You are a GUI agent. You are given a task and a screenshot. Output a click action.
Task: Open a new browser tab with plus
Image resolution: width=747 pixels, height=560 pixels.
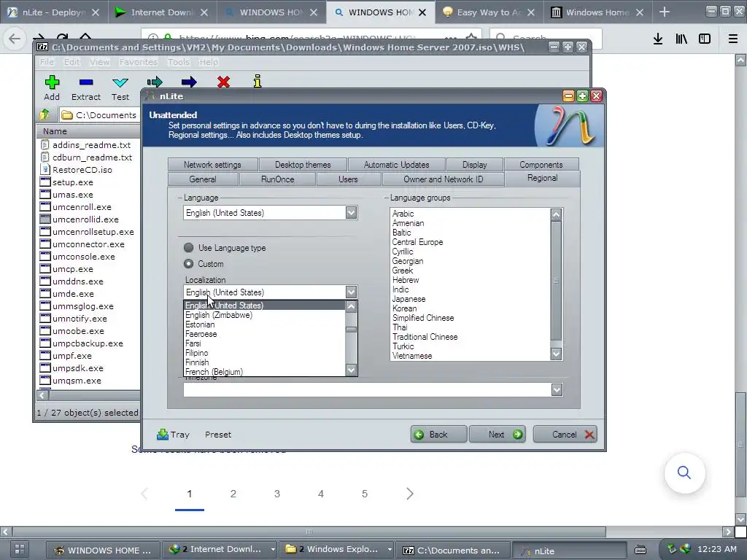[x=664, y=12]
